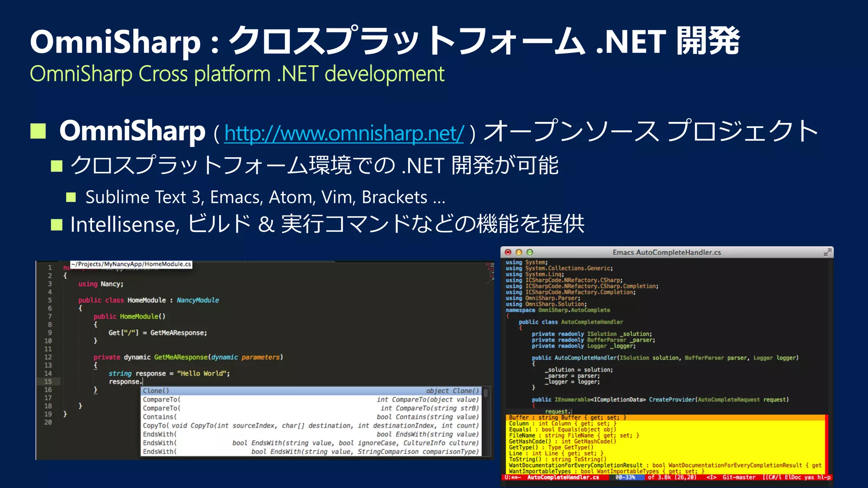The height and width of the screenshot is (488, 868).
Task: Pick EndsWith with CultureInfo culture entry
Action: pos(311,443)
